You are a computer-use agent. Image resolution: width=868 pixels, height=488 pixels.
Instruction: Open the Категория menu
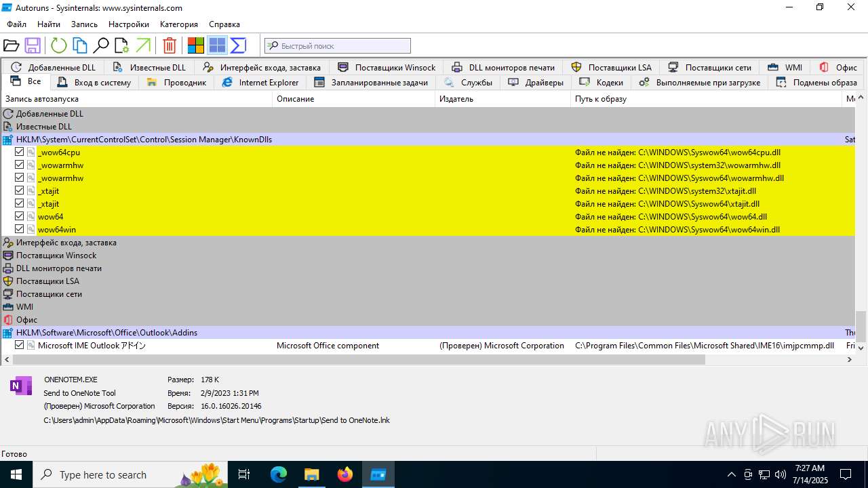click(179, 24)
